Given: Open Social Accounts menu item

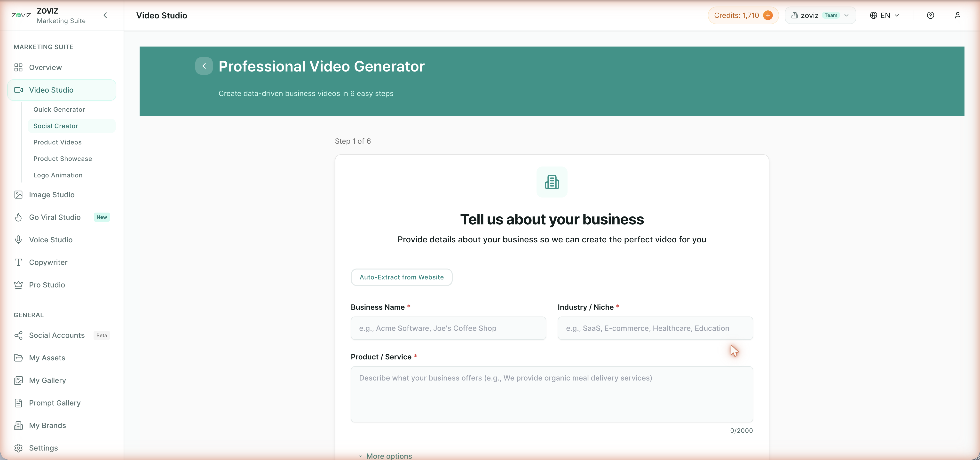Looking at the screenshot, I should pyautogui.click(x=62, y=335).
